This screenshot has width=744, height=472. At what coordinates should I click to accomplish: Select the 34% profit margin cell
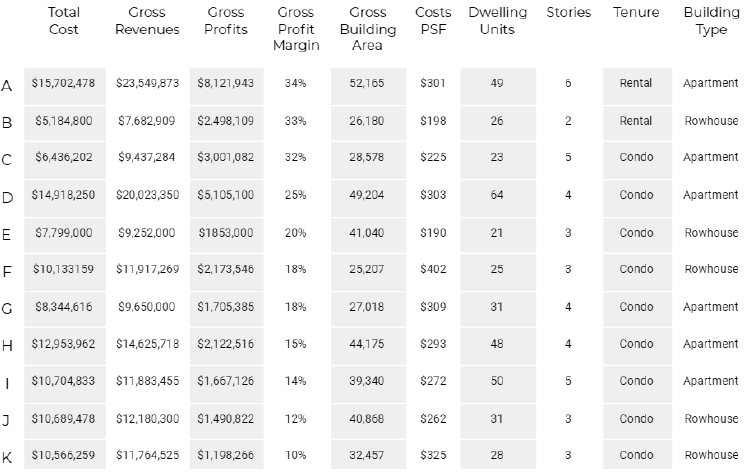click(295, 83)
